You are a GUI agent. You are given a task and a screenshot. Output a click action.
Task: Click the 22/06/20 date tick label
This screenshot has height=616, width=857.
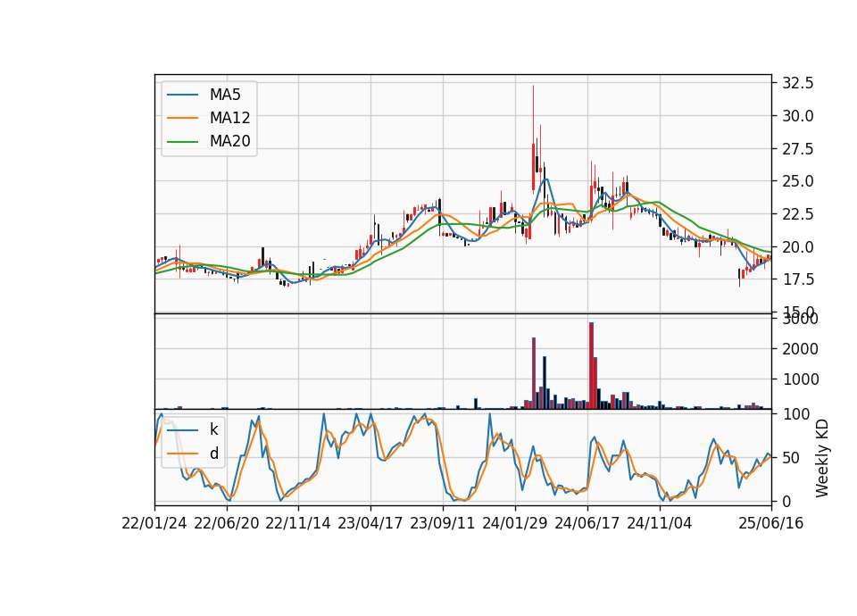pyautogui.click(x=226, y=523)
